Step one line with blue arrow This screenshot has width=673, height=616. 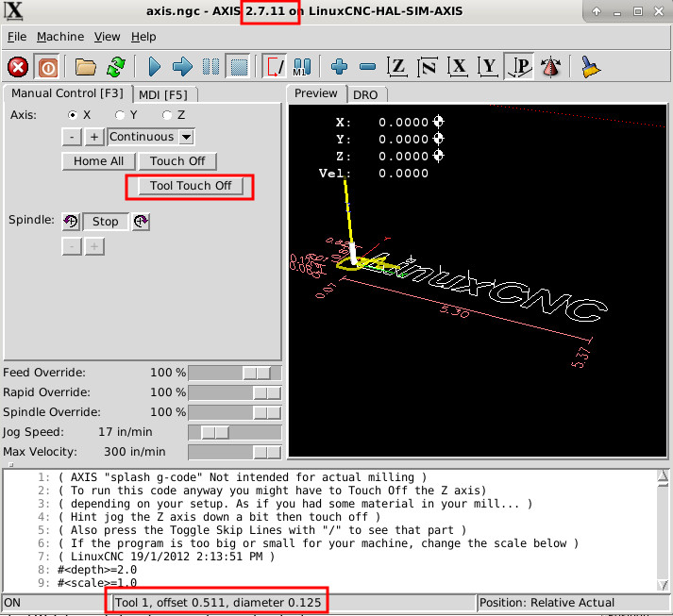click(182, 67)
